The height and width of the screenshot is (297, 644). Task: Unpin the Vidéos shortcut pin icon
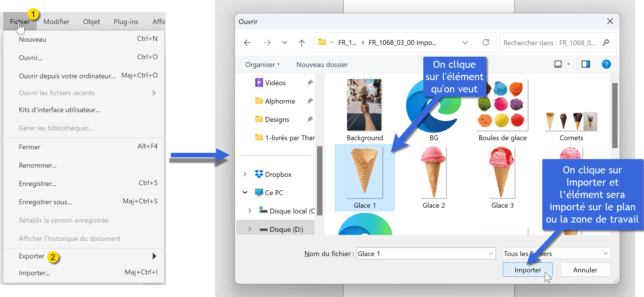click(x=310, y=83)
